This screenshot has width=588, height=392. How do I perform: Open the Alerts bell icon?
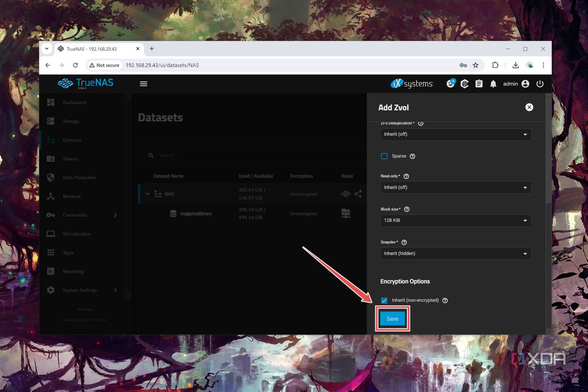(x=493, y=84)
